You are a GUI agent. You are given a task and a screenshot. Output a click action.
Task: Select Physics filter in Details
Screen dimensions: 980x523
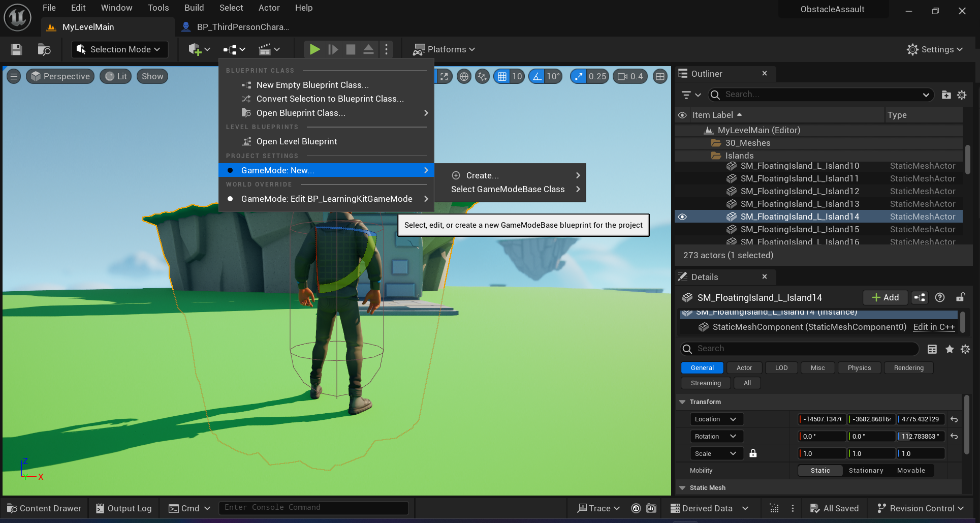pos(859,367)
